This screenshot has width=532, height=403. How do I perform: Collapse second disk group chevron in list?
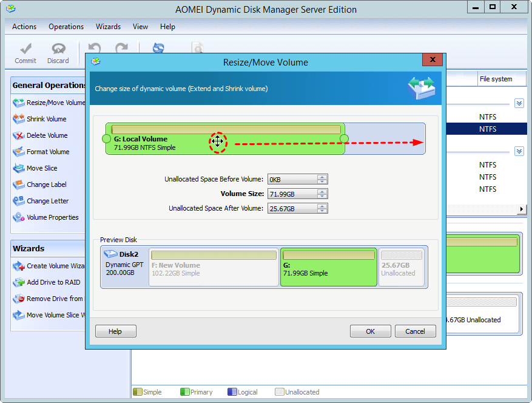point(519,151)
